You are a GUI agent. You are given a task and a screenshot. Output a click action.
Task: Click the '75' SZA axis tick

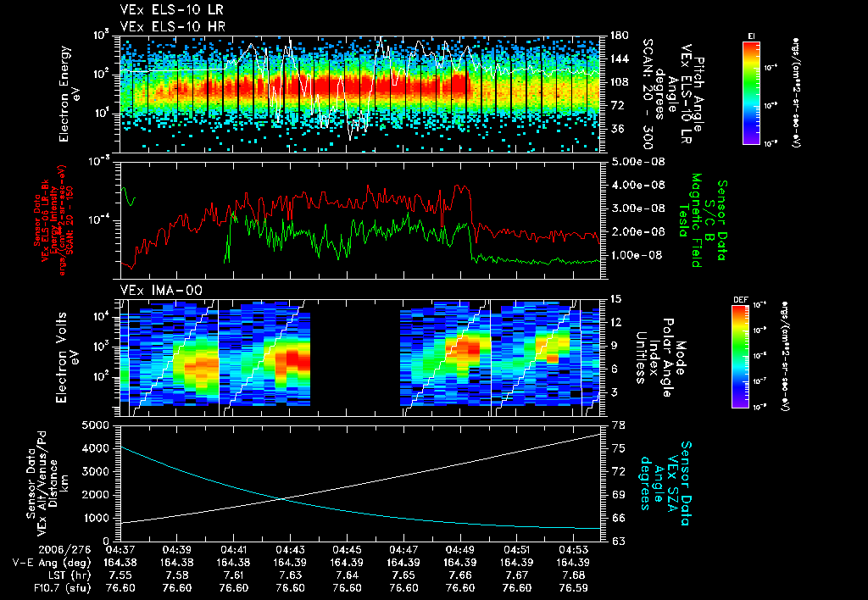[618, 448]
